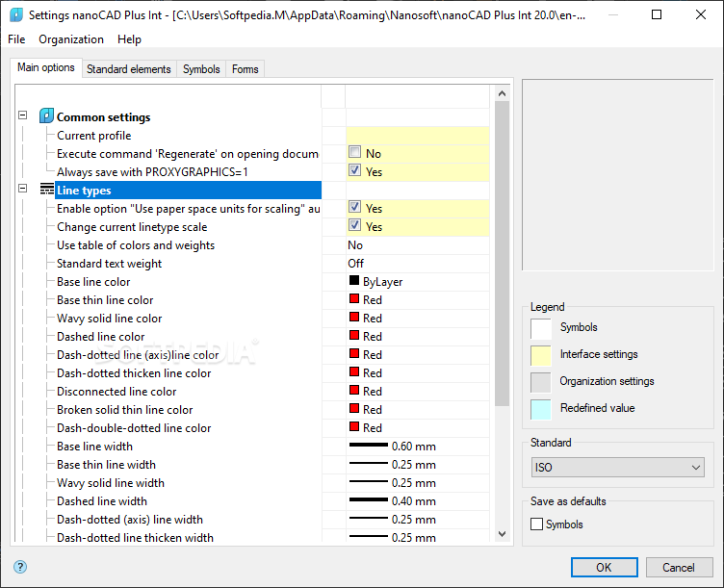Click the Common settings blue icon

click(x=46, y=115)
